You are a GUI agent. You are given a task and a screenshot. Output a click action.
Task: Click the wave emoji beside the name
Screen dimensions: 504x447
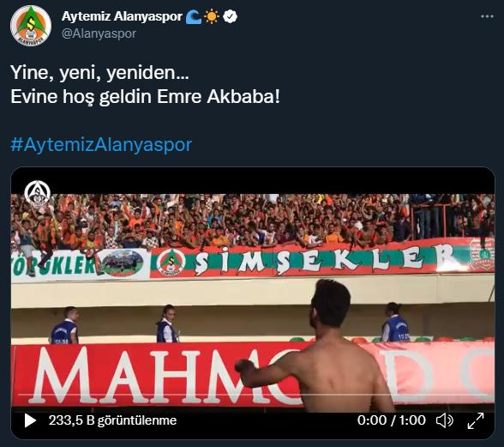coord(194,17)
